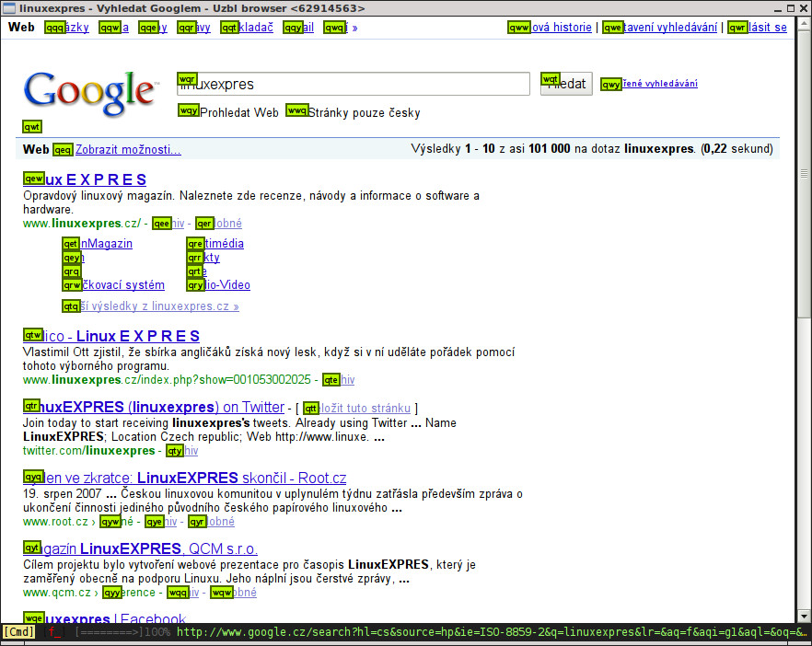Viewport: 812px width, 646px height.
Task: Click green twitter.com/linuxexpres URL text
Action: 89,450
